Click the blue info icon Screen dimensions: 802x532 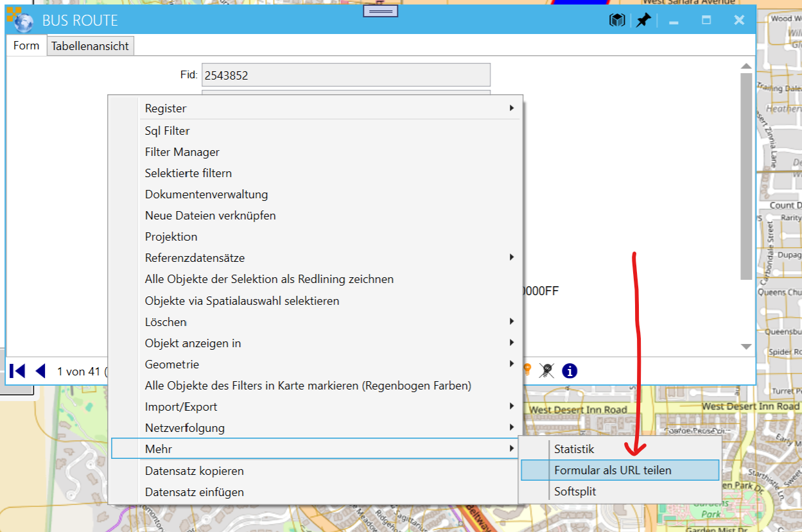point(570,370)
